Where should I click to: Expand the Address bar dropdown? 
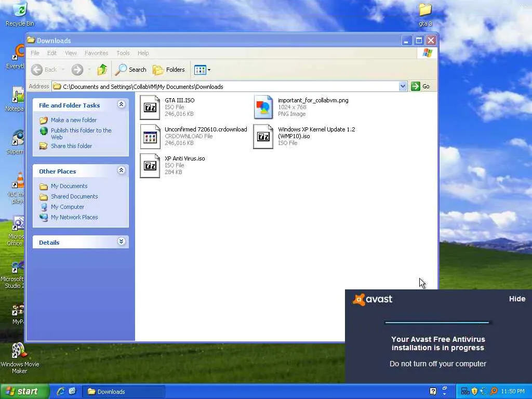coord(403,86)
